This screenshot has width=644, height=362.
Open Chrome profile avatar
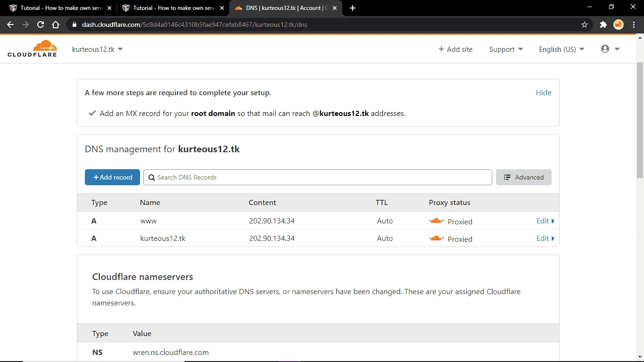(619, 25)
